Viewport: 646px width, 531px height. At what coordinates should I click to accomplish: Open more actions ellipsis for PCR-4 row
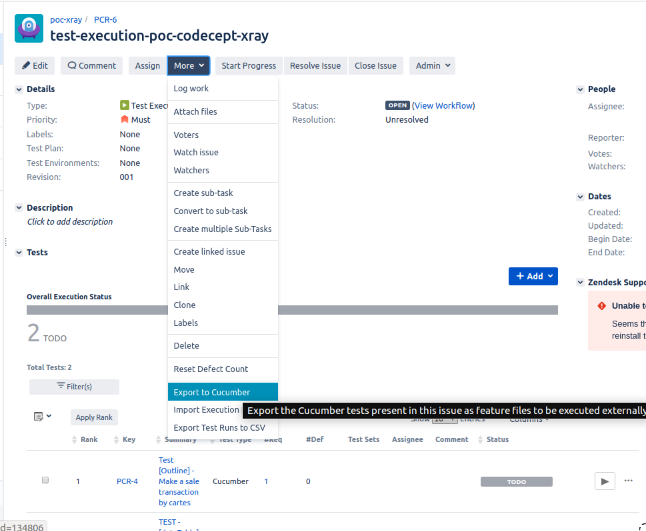(628, 480)
